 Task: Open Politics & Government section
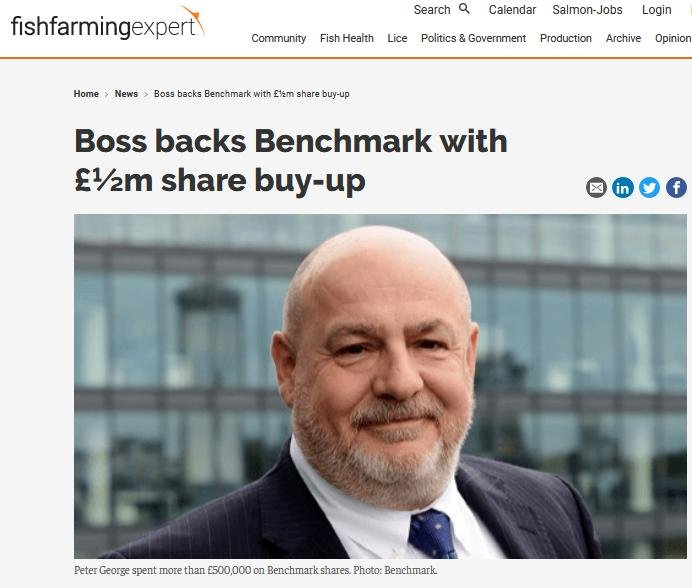click(473, 38)
